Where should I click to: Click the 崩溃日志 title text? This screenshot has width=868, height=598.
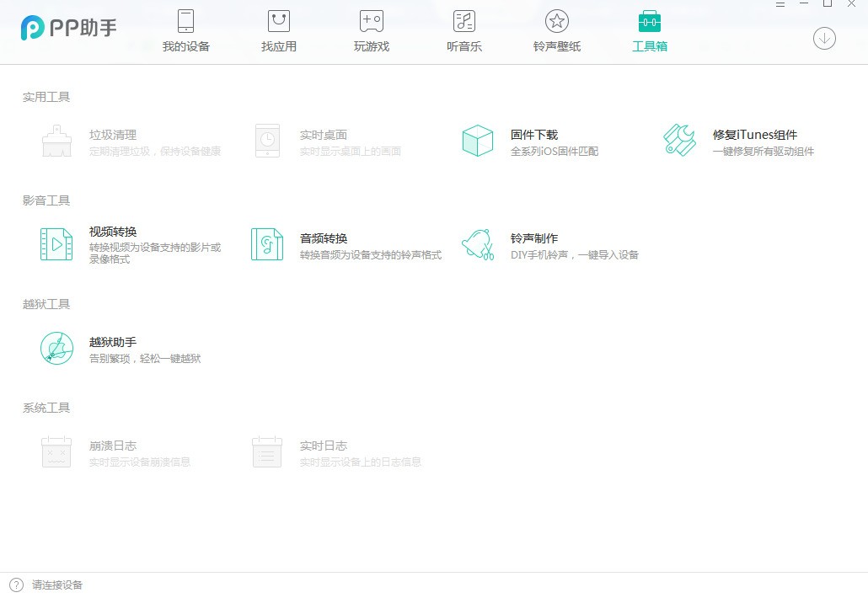coord(113,446)
